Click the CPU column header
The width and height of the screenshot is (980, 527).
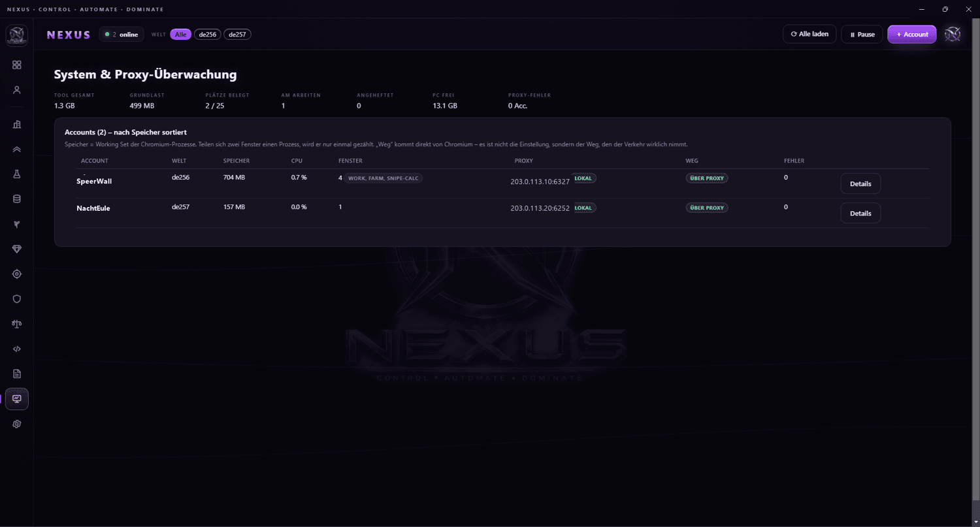297,161
